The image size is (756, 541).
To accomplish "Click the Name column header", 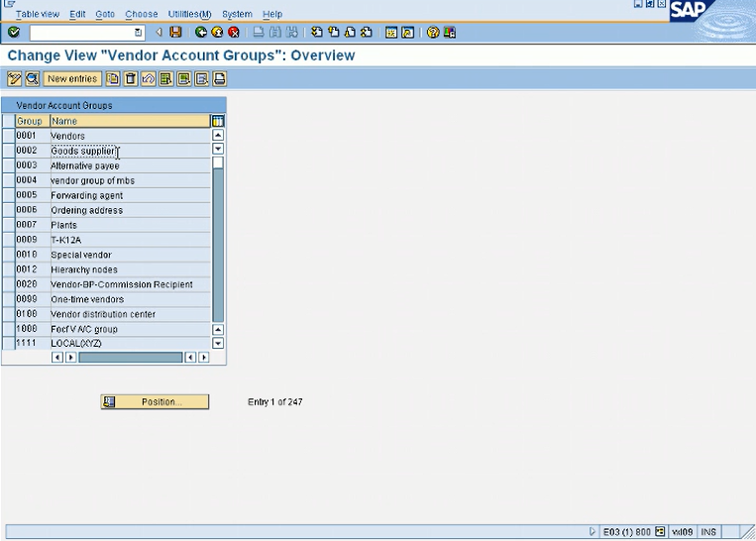I will click(130, 121).
